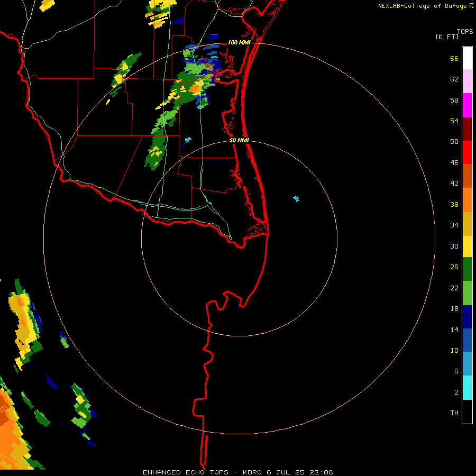Click the magenta 58 kft legend swatch

[467, 105]
